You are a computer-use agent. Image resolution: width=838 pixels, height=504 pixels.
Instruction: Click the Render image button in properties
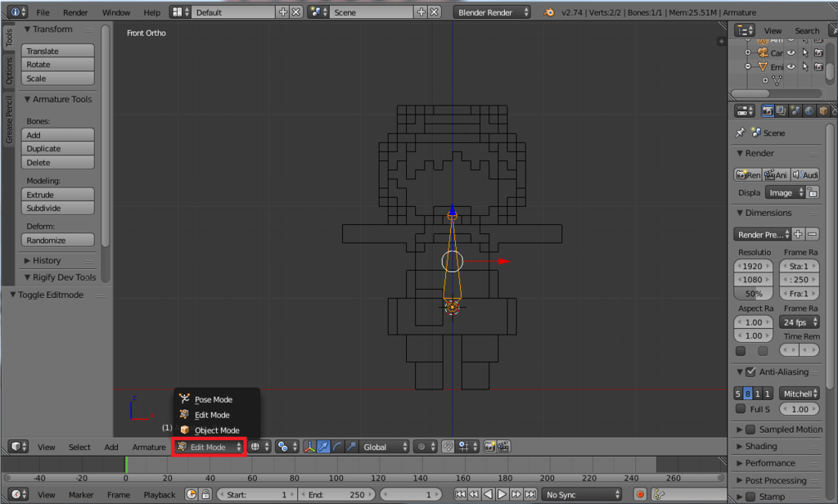click(x=748, y=175)
